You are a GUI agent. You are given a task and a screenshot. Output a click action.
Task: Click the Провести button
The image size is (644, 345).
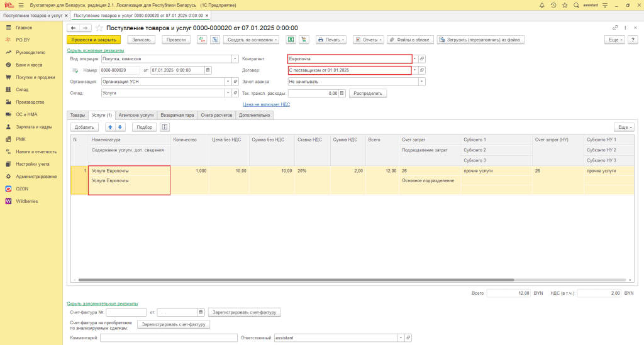tap(176, 40)
